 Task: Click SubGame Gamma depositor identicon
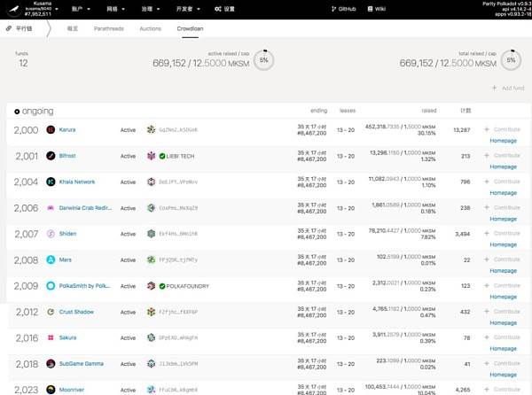151,364
